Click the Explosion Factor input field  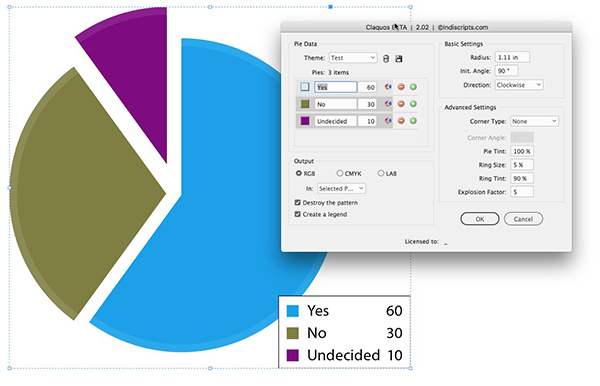click(x=522, y=192)
